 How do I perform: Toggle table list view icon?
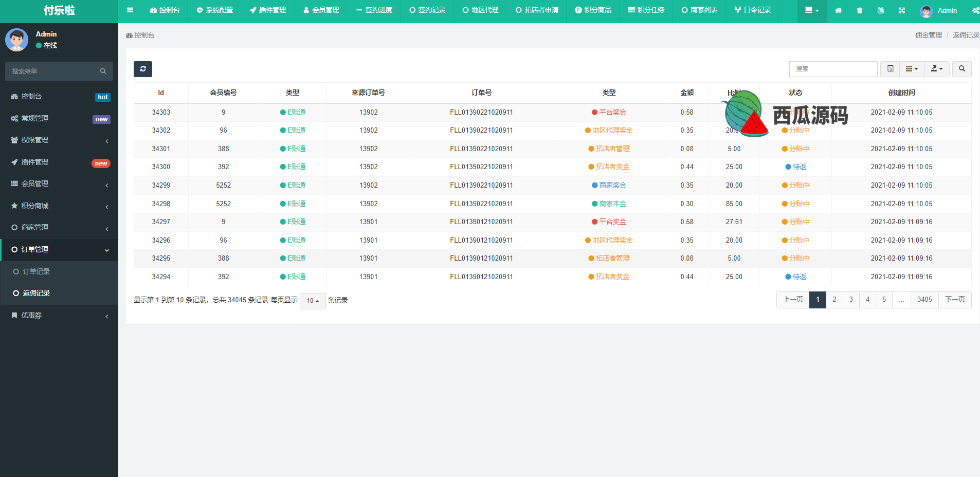(x=890, y=69)
